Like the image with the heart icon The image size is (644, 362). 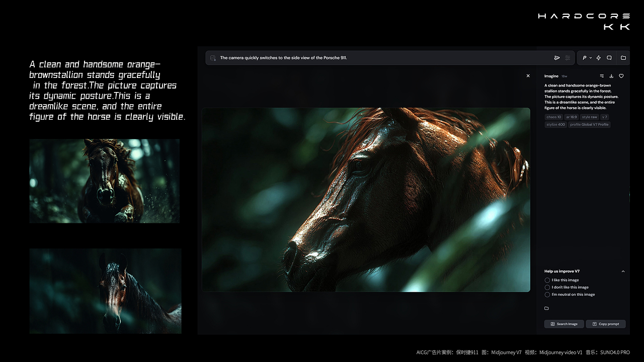(621, 76)
